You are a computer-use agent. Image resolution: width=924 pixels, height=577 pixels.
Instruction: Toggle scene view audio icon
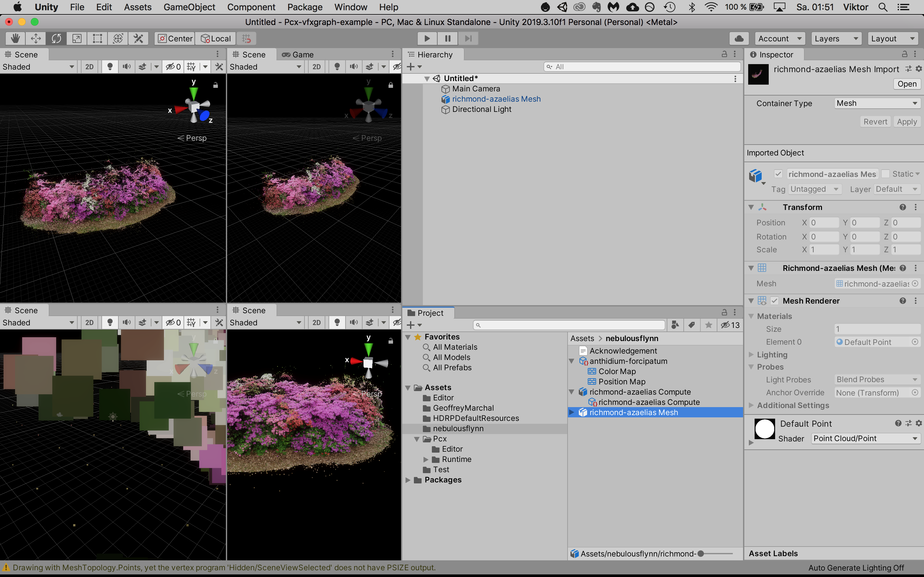click(x=127, y=66)
